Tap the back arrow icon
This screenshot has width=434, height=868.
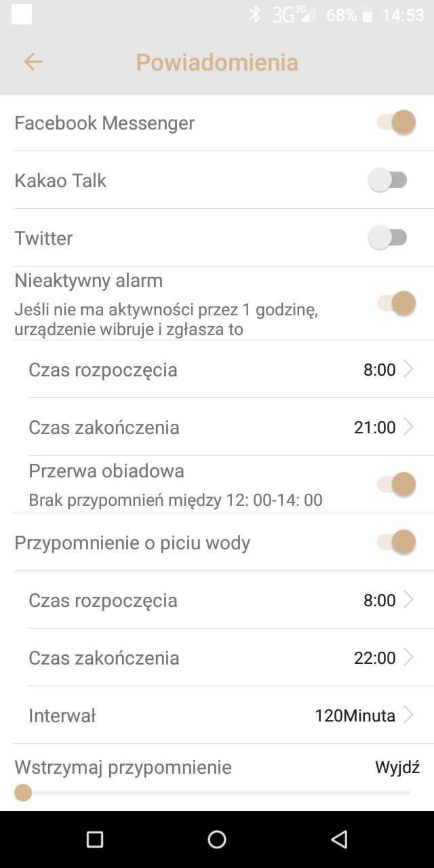[33, 62]
